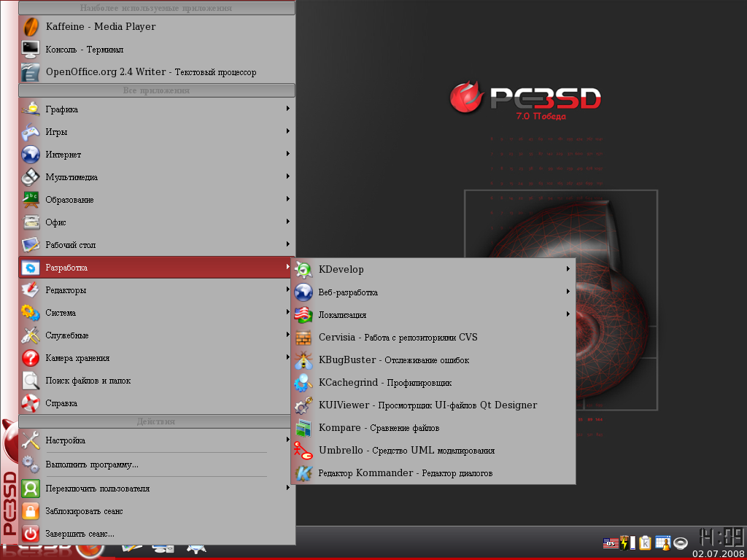
Task: Open Справка lifebuoy help icon
Action: coord(30,403)
